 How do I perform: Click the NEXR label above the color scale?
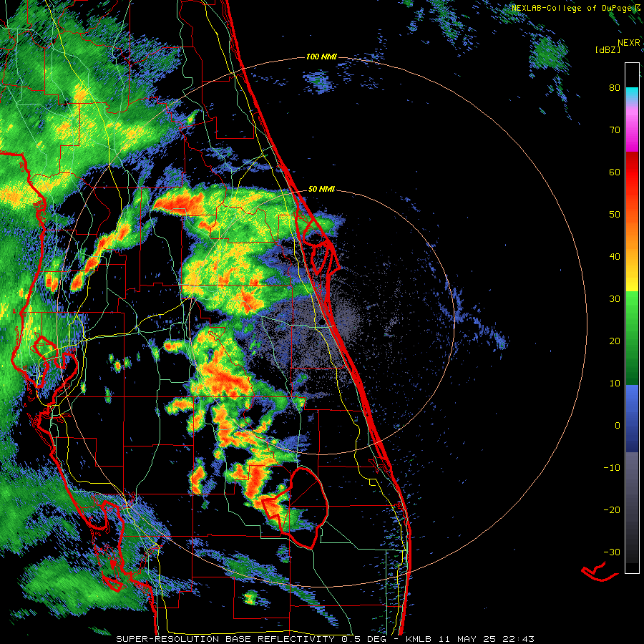point(628,43)
